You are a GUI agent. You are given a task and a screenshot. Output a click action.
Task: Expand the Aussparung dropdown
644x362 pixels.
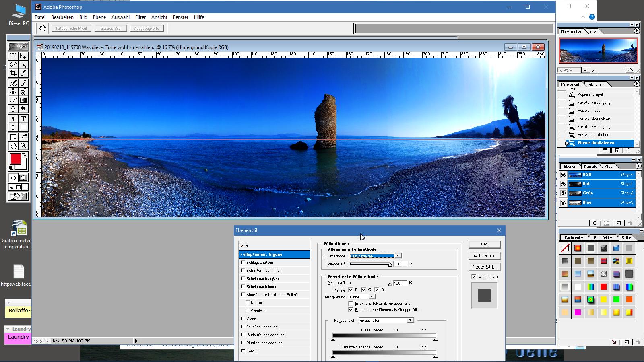(x=372, y=297)
